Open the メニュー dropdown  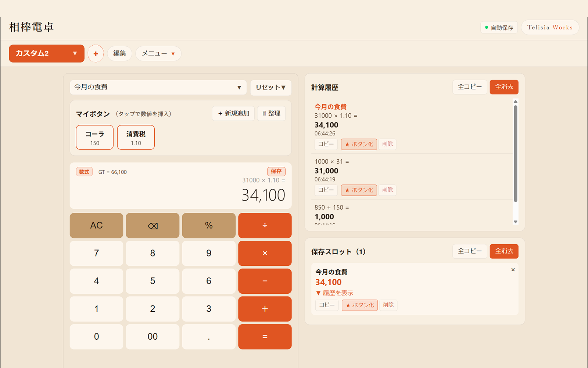pyautogui.click(x=158, y=54)
